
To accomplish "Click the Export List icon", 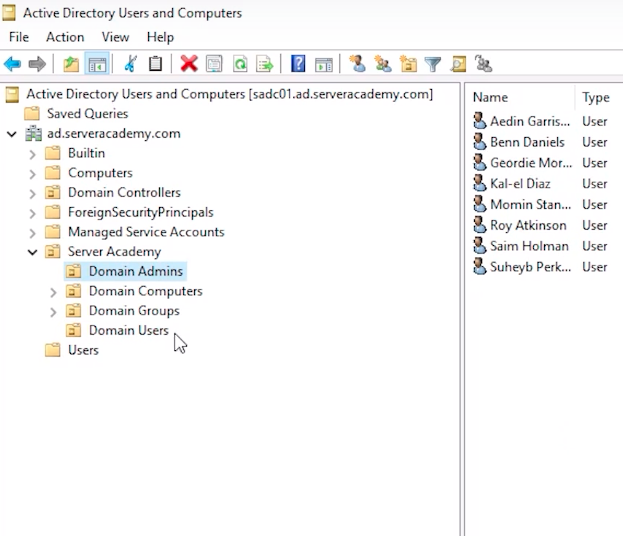I will point(265,64).
